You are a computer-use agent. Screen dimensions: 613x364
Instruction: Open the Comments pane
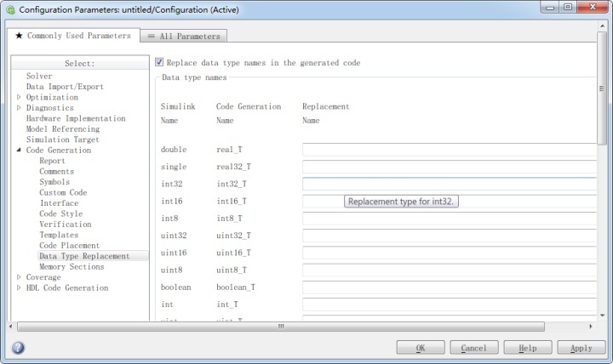(57, 171)
